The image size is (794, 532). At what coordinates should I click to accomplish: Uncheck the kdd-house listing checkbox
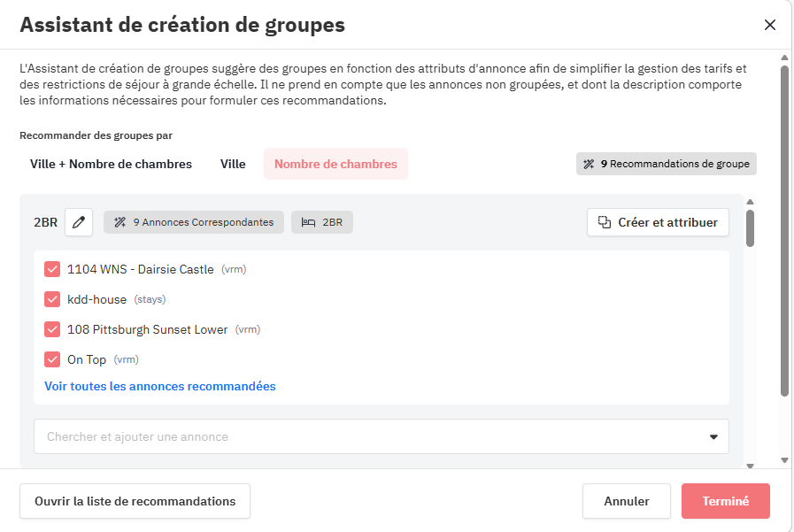pos(52,299)
